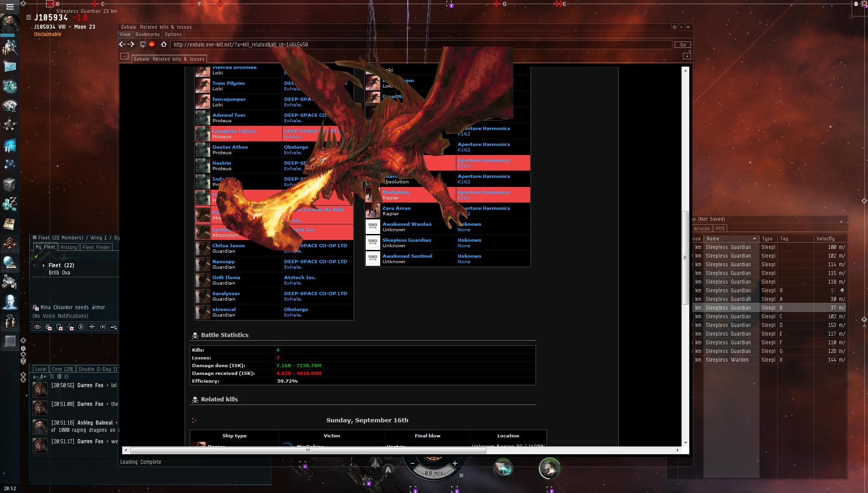The height and width of the screenshot is (493, 868).
Task: Open Admiral Tom pilot link
Action: [x=229, y=115]
